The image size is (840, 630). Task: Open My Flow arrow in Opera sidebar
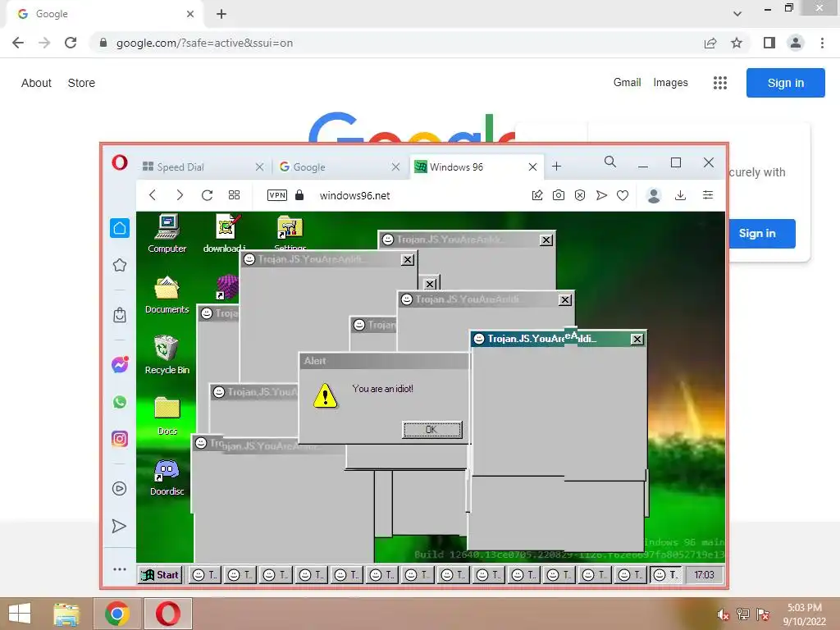(x=120, y=526)
